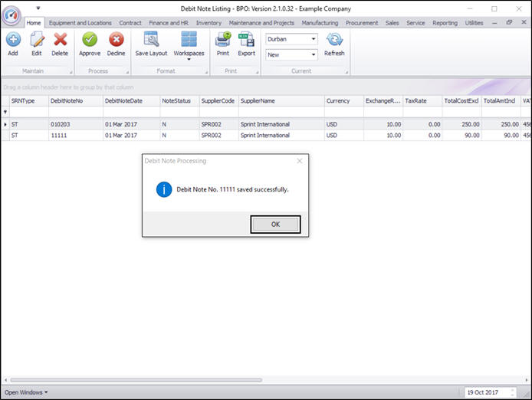Open the Equipment and Locations tab

point(80,23)
